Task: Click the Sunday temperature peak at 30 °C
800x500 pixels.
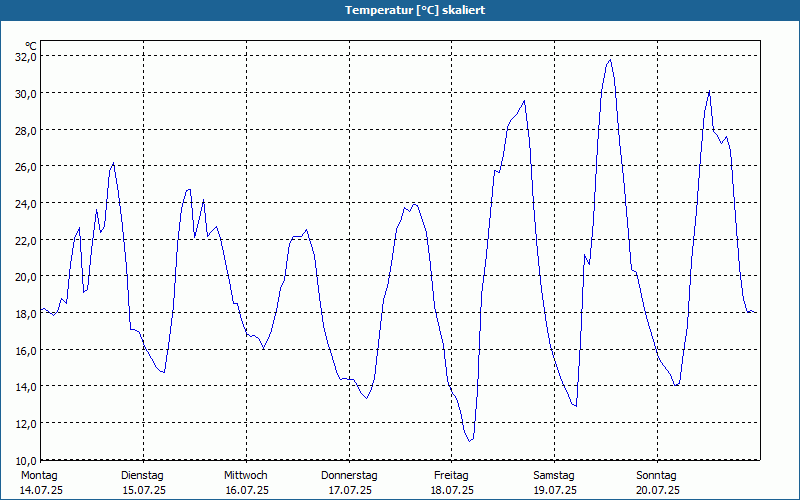Action: 709,91
